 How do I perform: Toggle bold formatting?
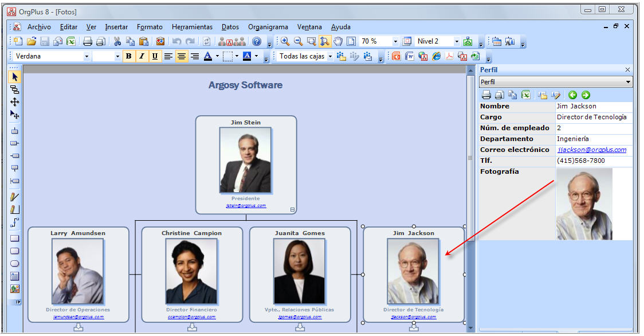[128, 56]
